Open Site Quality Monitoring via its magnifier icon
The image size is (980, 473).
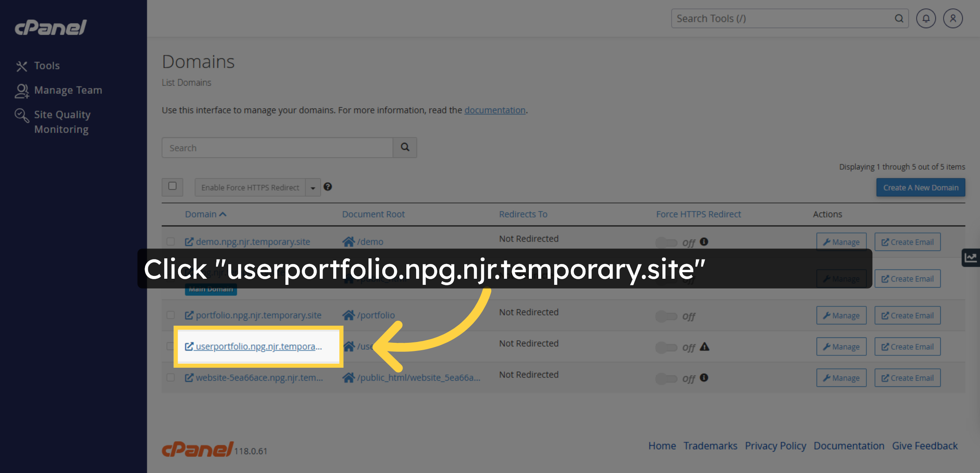(22, 115)
